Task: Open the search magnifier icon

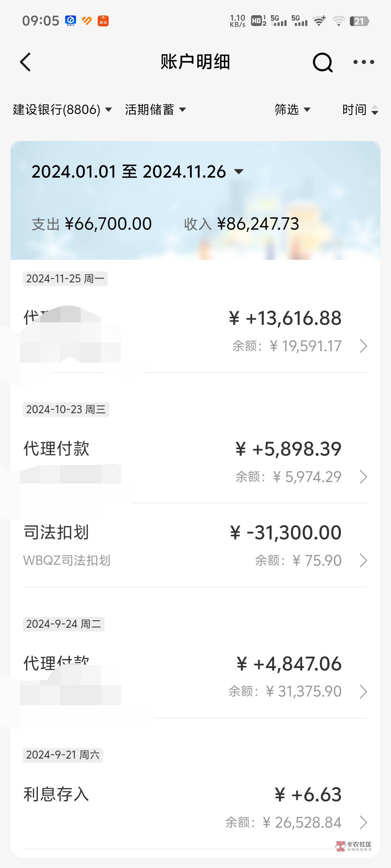Action: point(322,62)
